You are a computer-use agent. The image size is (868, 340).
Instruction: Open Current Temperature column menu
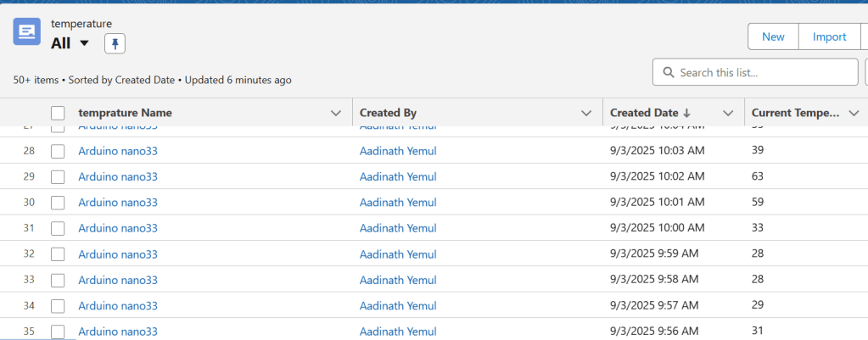click(x=854, y=113)
